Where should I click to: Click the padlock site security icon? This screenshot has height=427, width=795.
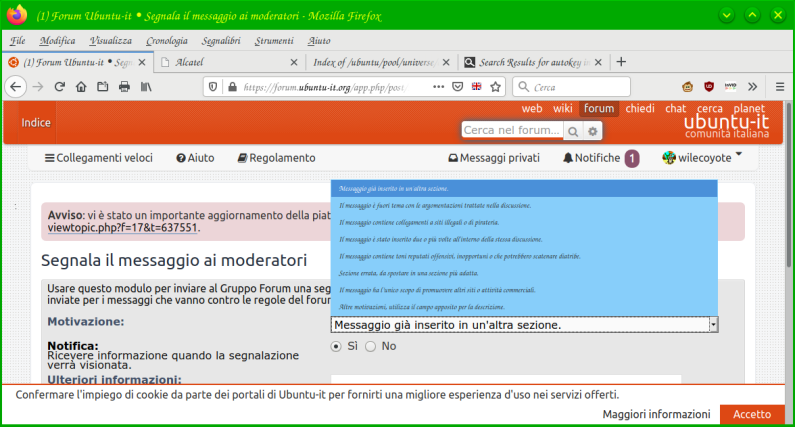point(232,87)
